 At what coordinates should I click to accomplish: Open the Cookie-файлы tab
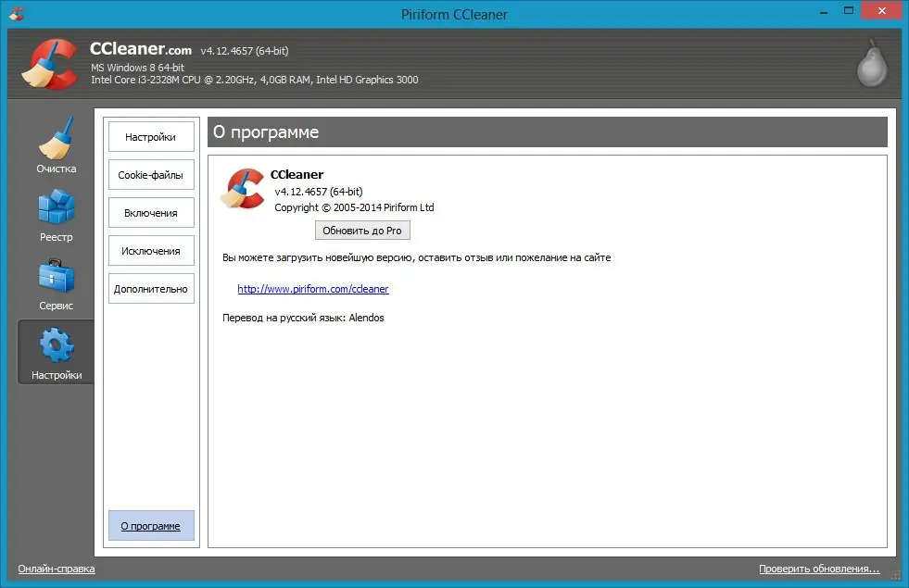click(x=151, y=175)
